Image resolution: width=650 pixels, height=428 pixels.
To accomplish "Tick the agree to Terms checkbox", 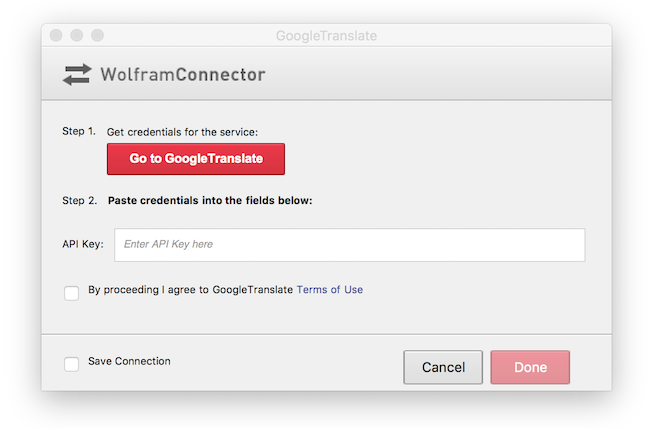I will pyautogui.click(x=71, y=293).
